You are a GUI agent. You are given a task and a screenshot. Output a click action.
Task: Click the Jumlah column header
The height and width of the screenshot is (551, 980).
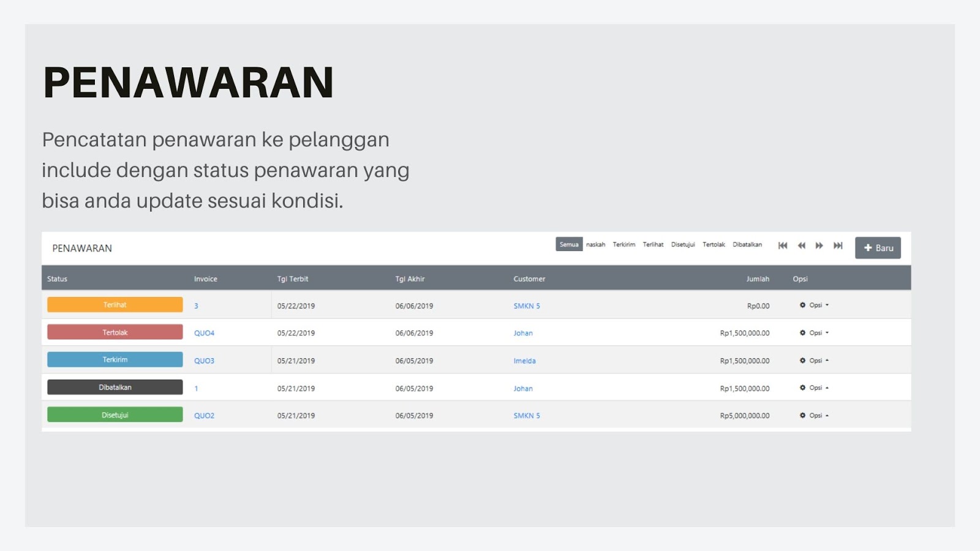758,279
